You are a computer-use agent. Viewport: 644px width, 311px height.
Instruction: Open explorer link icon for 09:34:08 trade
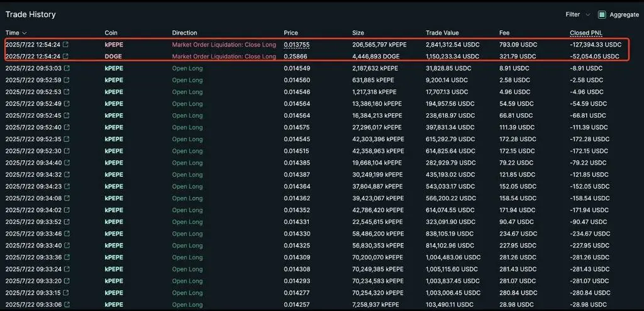click(x=67, y=198)
